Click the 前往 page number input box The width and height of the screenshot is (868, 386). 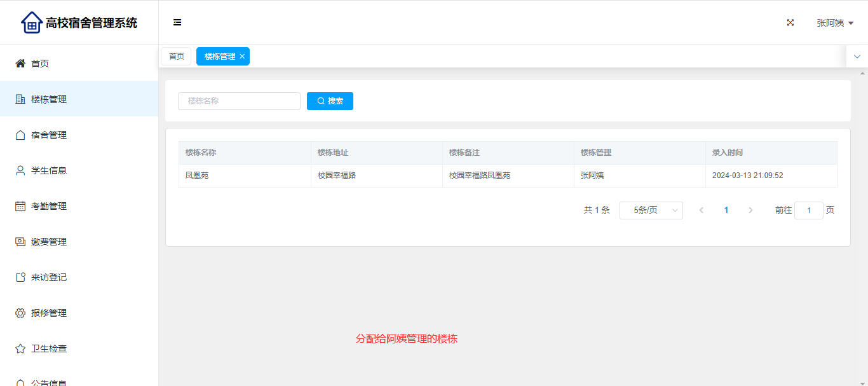click(x=808, y=210)
